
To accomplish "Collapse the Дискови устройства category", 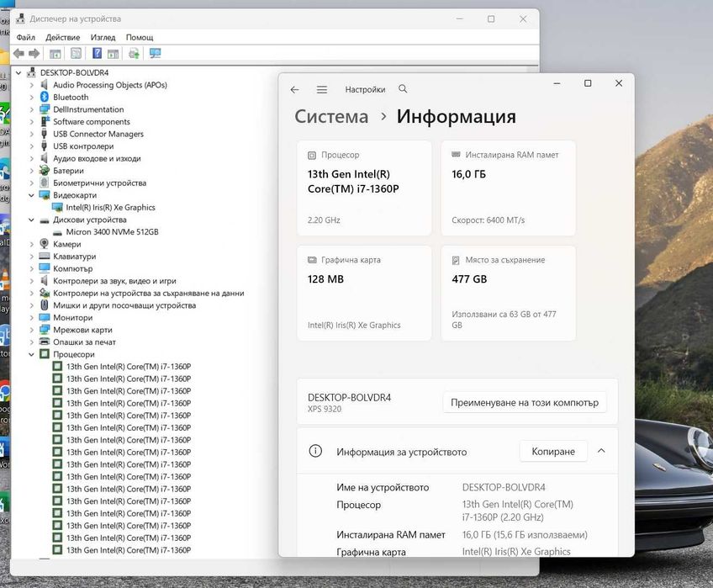I will pos(31,220).
